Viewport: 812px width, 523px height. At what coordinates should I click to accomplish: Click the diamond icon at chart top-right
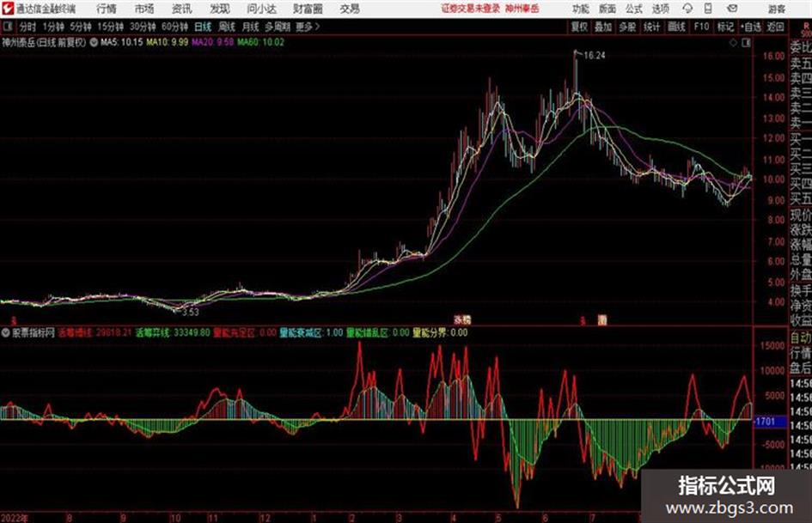click(x=733, y=43)
